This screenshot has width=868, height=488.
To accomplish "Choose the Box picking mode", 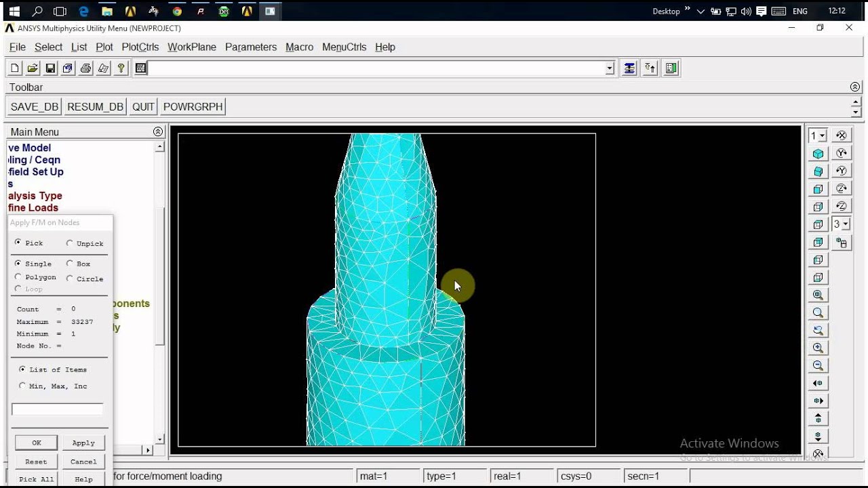I will tap(69, 264).
